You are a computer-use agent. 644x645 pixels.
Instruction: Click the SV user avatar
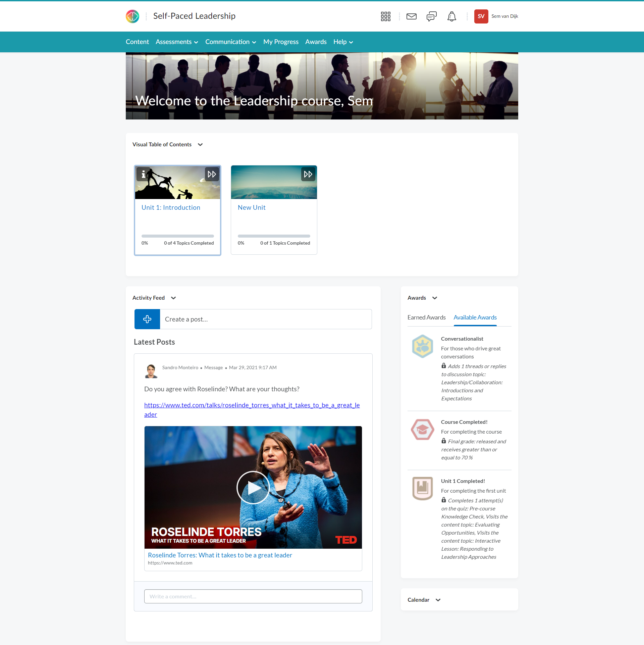(481, 16)
